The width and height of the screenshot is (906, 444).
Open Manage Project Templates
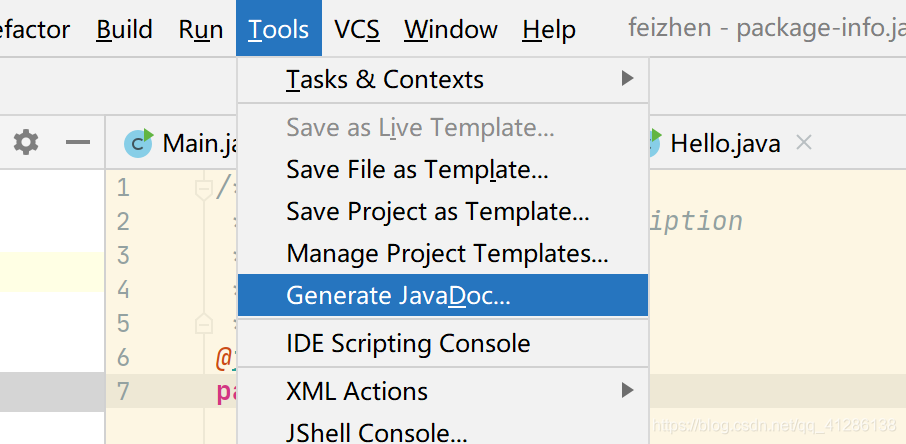(x=447, y=254)
